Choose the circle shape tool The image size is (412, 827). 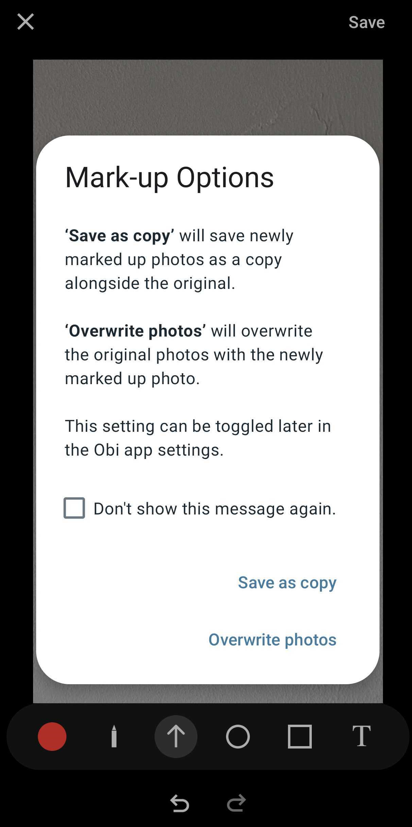click(238, 736)
